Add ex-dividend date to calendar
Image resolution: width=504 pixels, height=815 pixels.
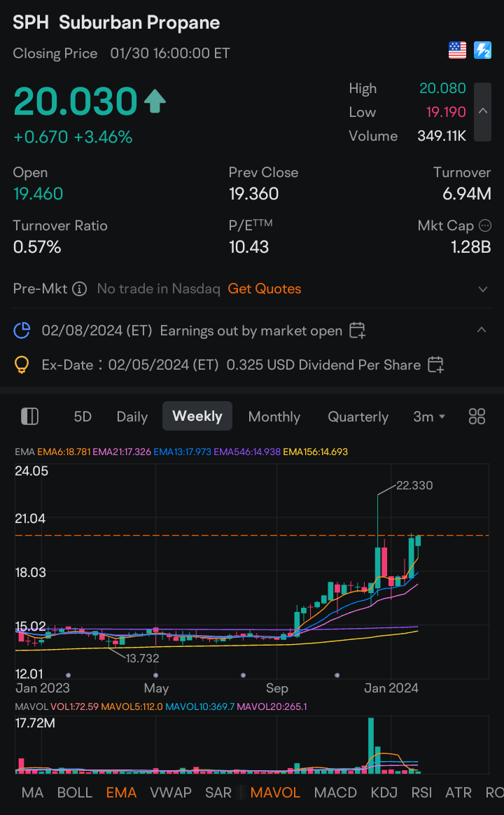(x=435, y=365)
